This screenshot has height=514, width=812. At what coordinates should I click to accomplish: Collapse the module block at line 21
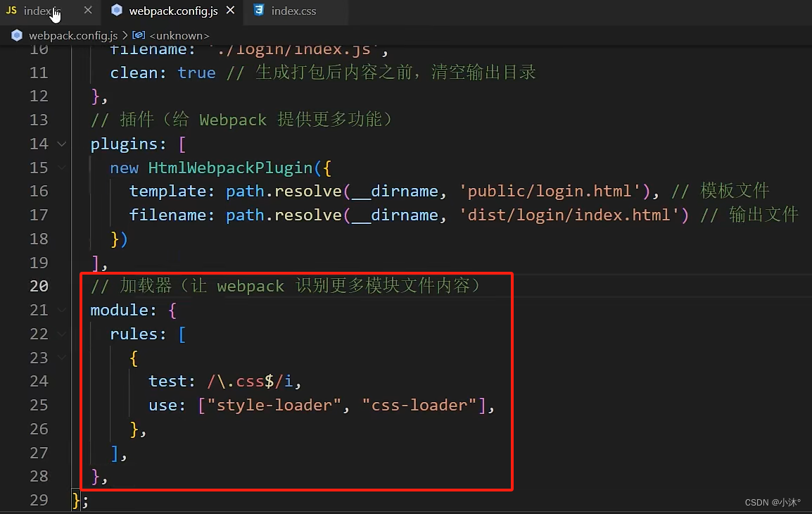click(61, 310)
